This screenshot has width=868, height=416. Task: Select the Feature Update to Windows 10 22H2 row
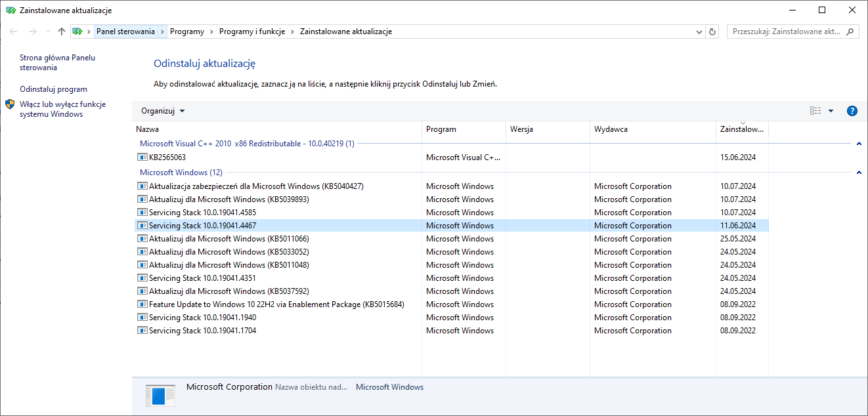276,304
